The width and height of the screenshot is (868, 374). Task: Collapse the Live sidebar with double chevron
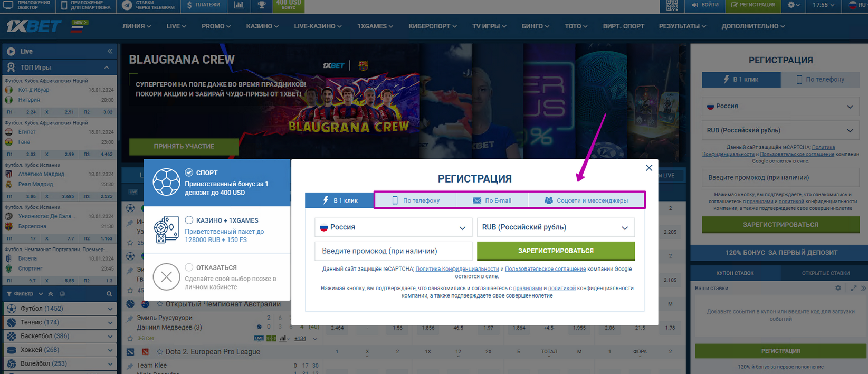point(110,51)
